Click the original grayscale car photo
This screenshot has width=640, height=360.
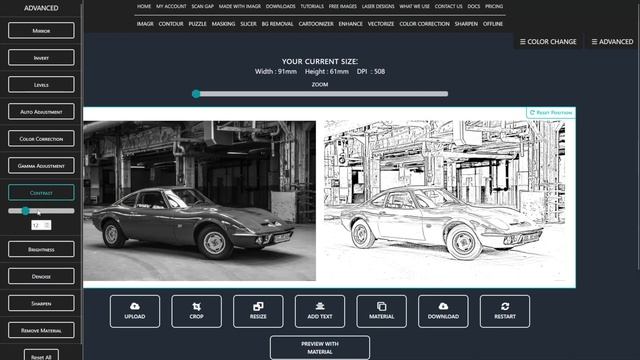(200, 200)
